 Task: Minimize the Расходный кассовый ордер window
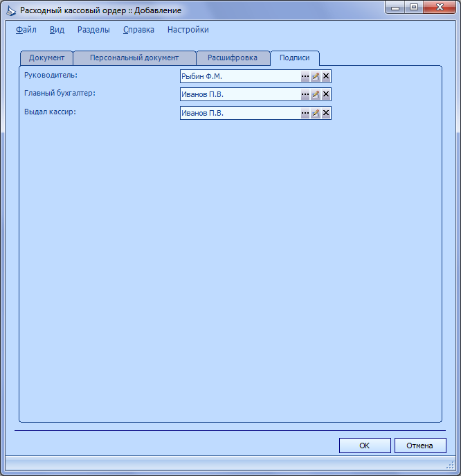(x=395, y=8)
